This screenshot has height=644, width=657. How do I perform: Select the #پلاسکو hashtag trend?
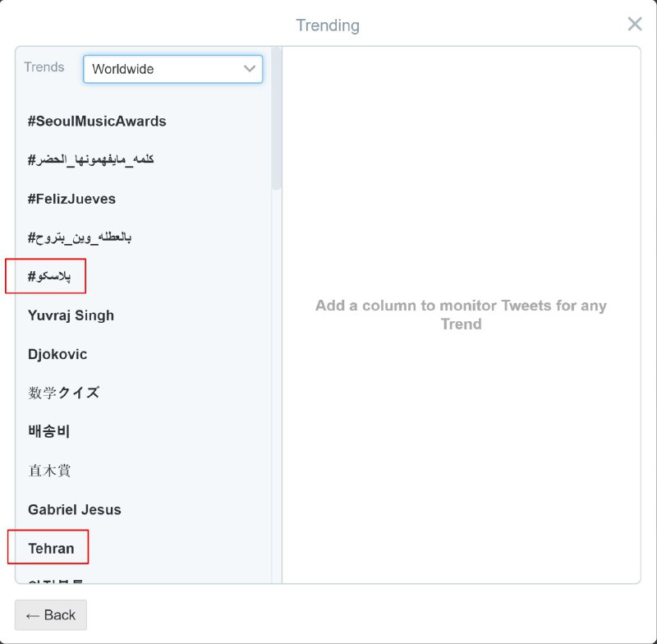pos(49,277)
